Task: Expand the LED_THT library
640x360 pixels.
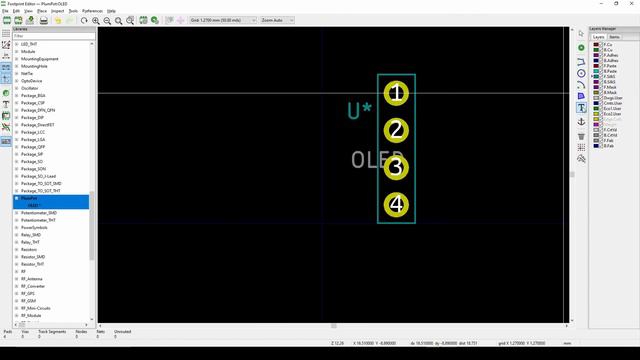Action: pos(17,44)
